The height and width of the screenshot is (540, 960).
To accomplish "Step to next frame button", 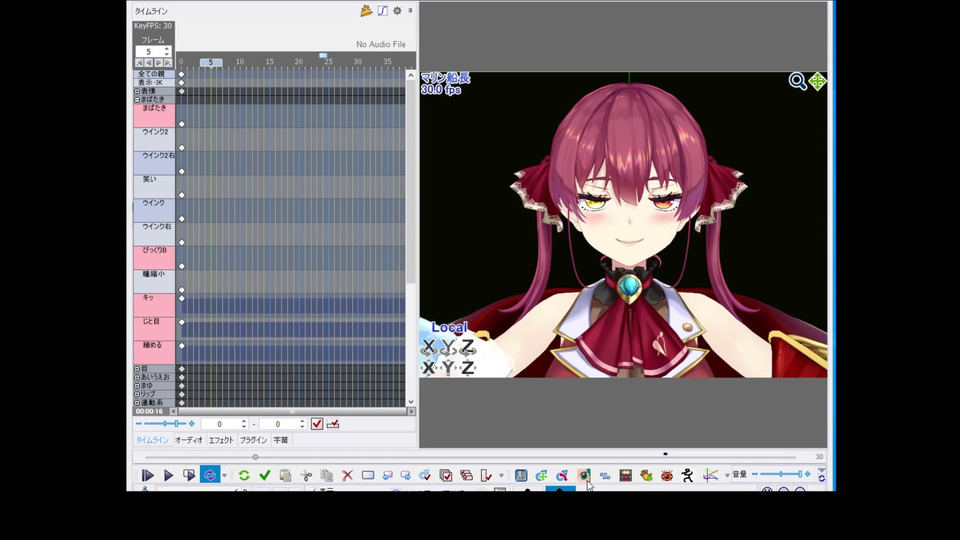I will (159, 63).
